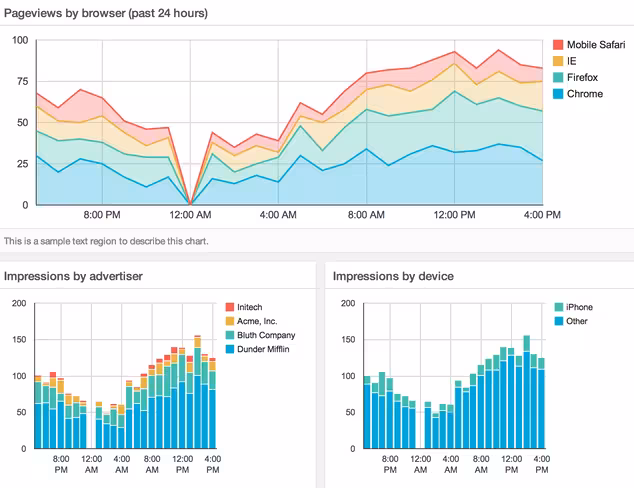Image resolution: width=634 pixels, height=488 pixels.
Task: Click the 4:00 AM label on pageviews axis
Action: [278, 215]
